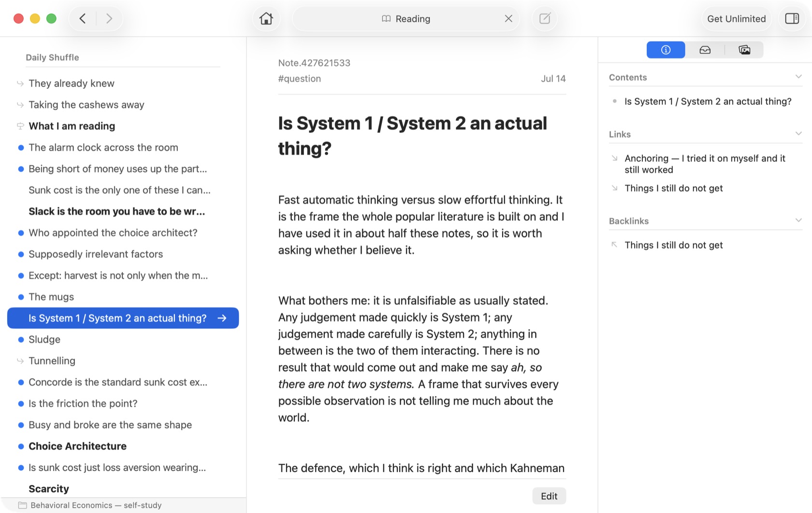Collapse the Contents section chevron
The image size is (812, 513).
coord(798,77)
